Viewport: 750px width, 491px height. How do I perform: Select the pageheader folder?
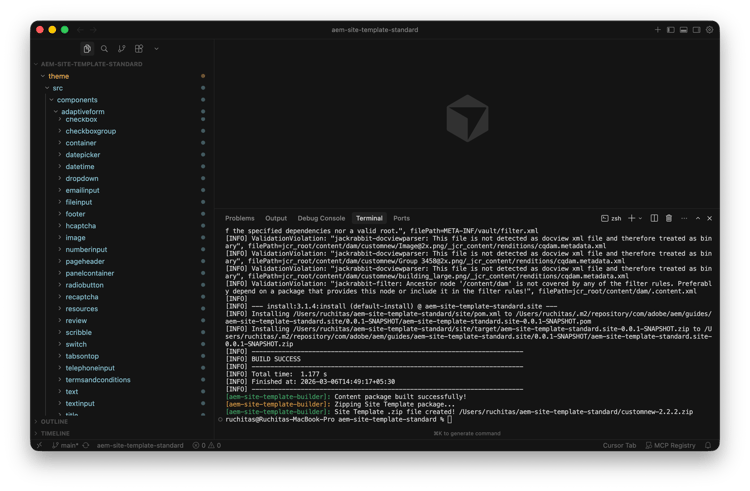pyautogui.click(x=122, y=261)
